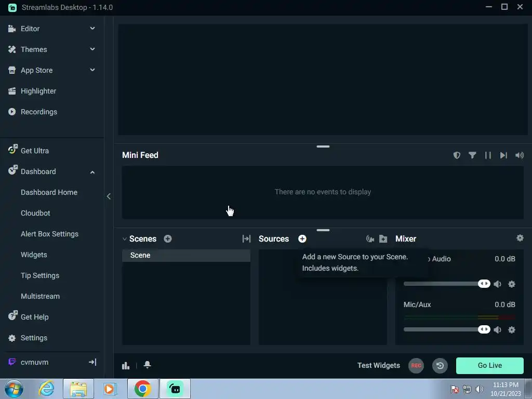Viewport: 532px width, 399px height.
Task: Click handle above Mini Feed panel
Action: pos(323,147)
